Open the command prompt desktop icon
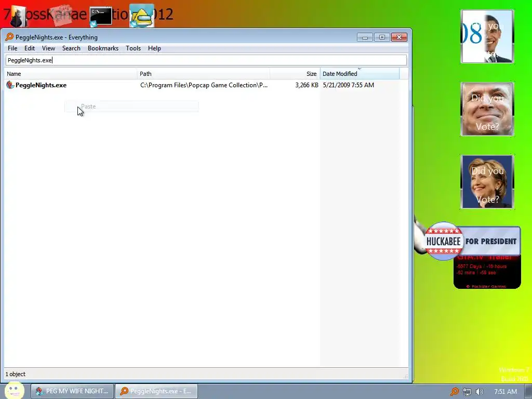Image resolution: width=532 pixels, height=399 pixels. click(x=101, y=16)
